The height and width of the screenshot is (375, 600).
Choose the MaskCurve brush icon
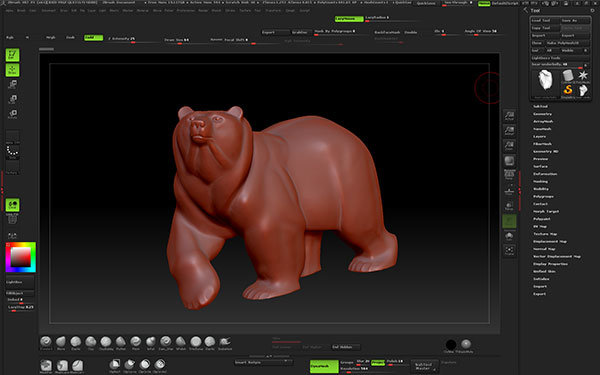[78, 365]
